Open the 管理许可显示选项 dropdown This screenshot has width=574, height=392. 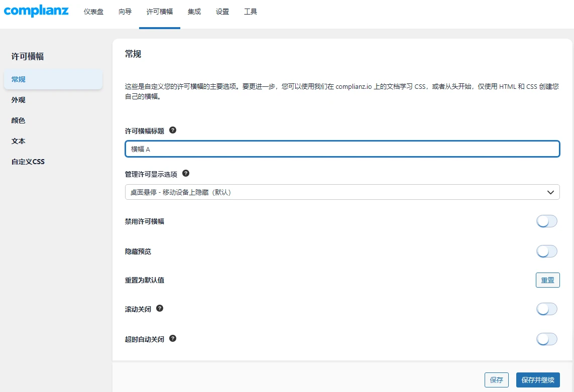tap(342, 192)
